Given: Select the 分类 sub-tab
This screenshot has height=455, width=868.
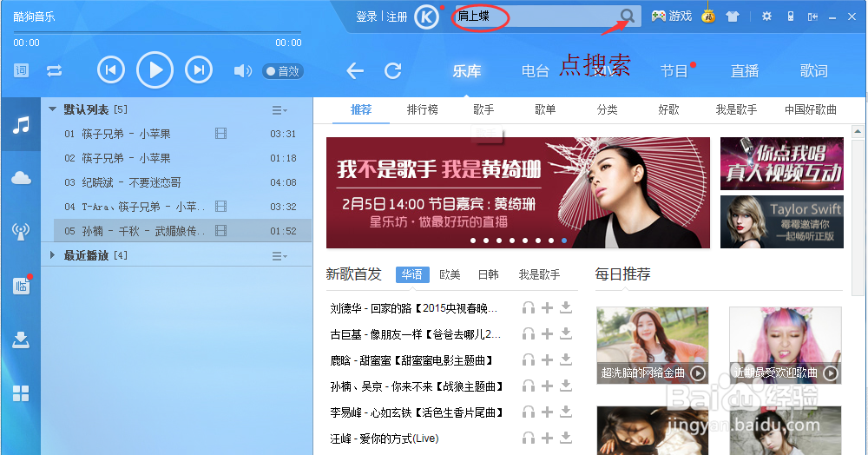Looking at the screenshot, I should tap(607, 109).
